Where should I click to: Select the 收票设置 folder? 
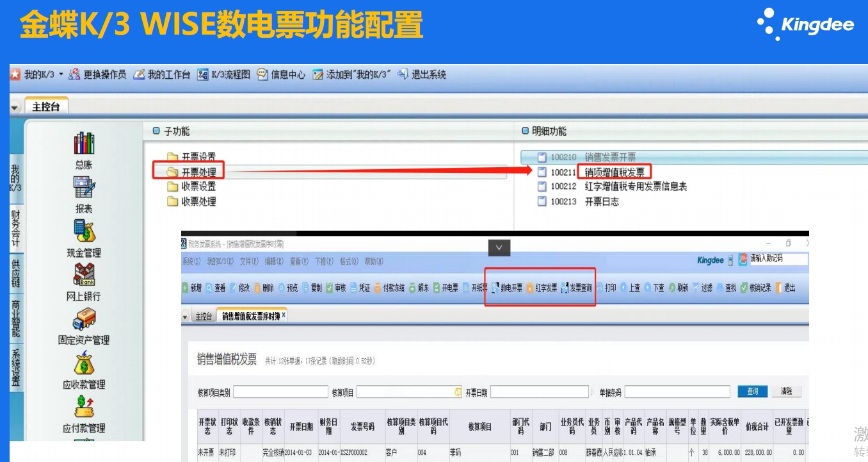[192, 186]
